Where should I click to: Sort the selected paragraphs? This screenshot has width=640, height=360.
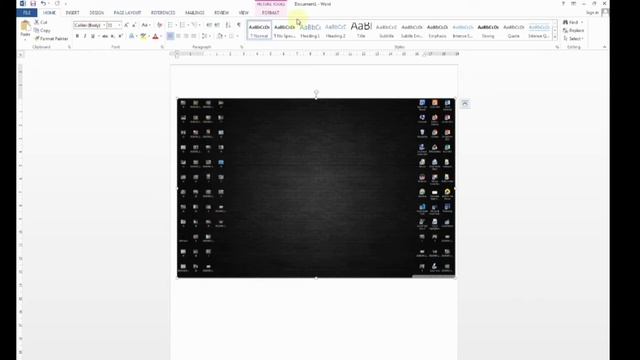tap(228, 25)
